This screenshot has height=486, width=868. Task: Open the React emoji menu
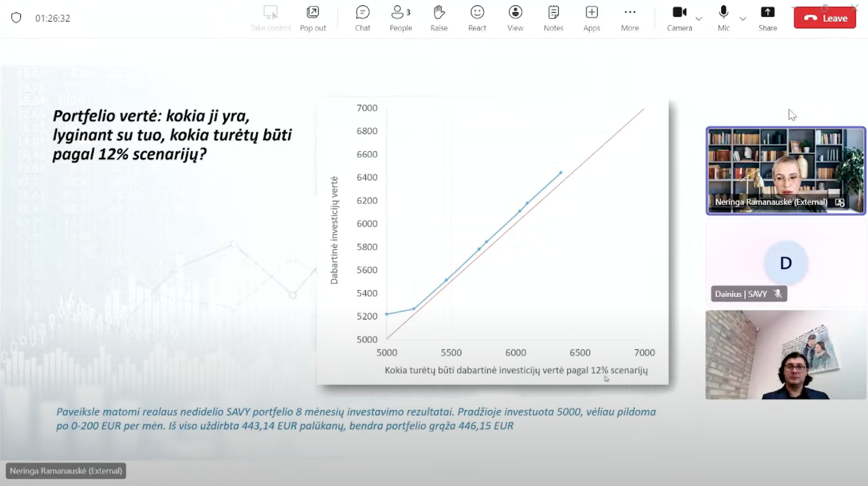pos(477,18)
